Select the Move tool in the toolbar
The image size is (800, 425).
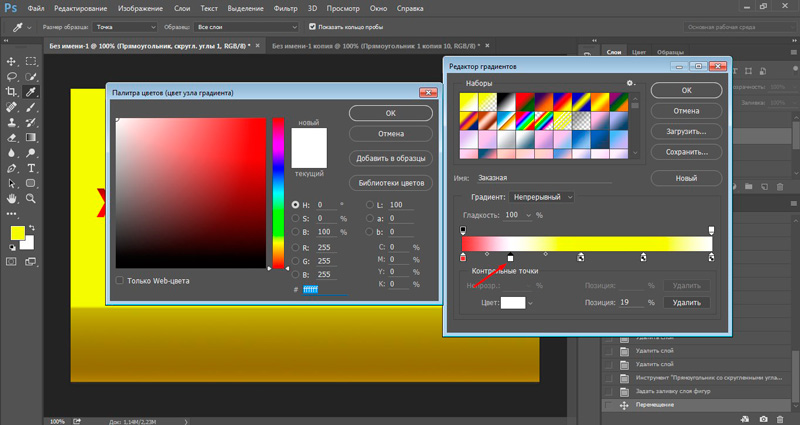tap(11, 59)
